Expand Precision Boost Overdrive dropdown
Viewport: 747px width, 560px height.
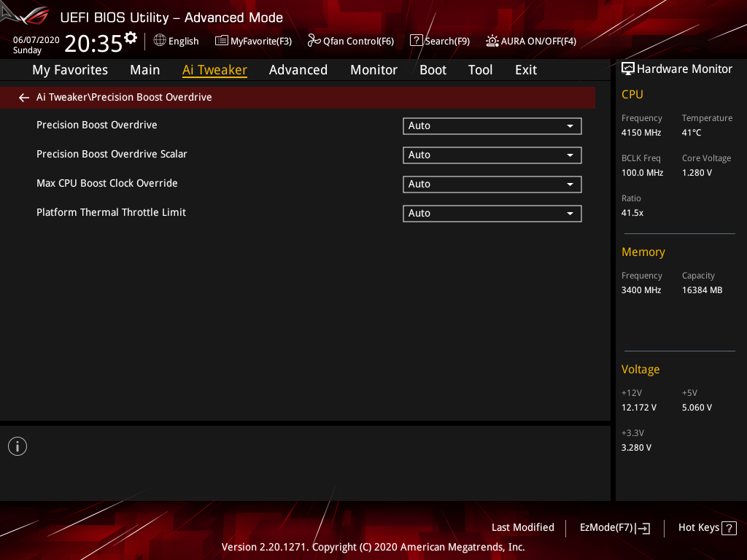(492, 125)
